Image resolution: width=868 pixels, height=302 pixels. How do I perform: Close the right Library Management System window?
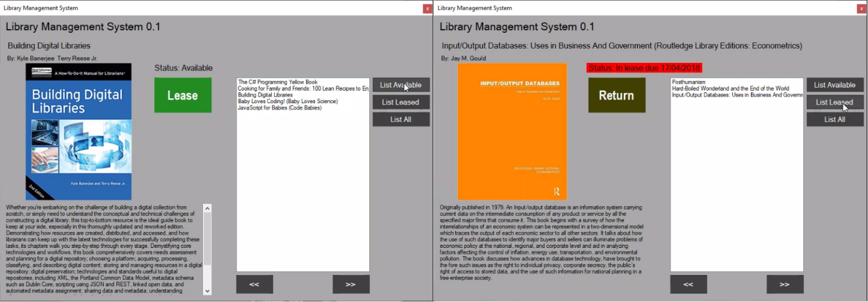(862, 9)
